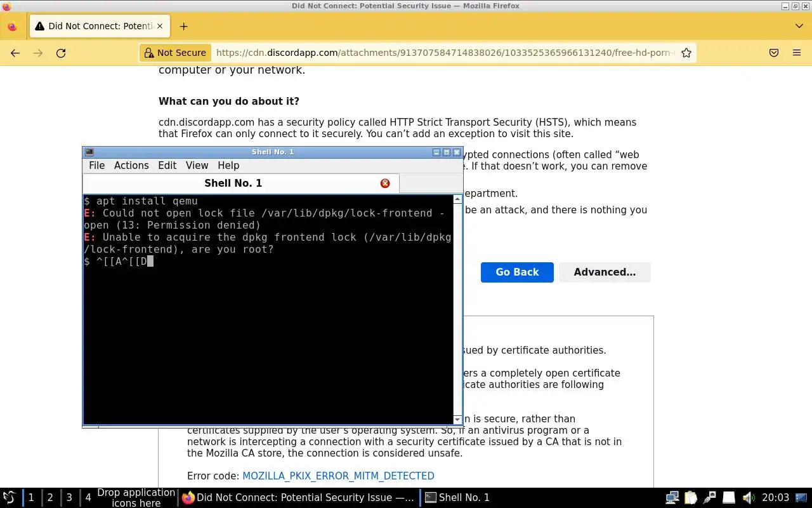This screenshot has width=812, height=508.
Task: Maximize the Firefox window
Action: coord(796,6)
